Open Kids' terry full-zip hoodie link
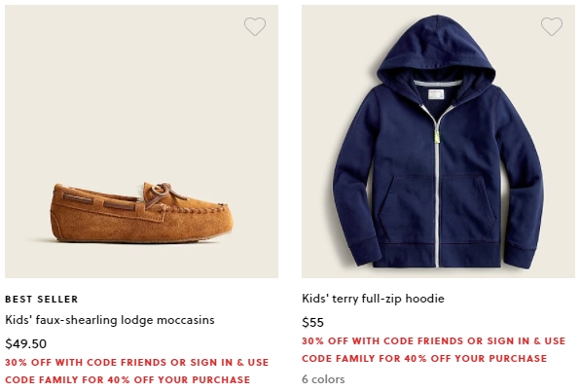Image resolution: width=581 pixels, height=392 pixels. click(373, 299)
